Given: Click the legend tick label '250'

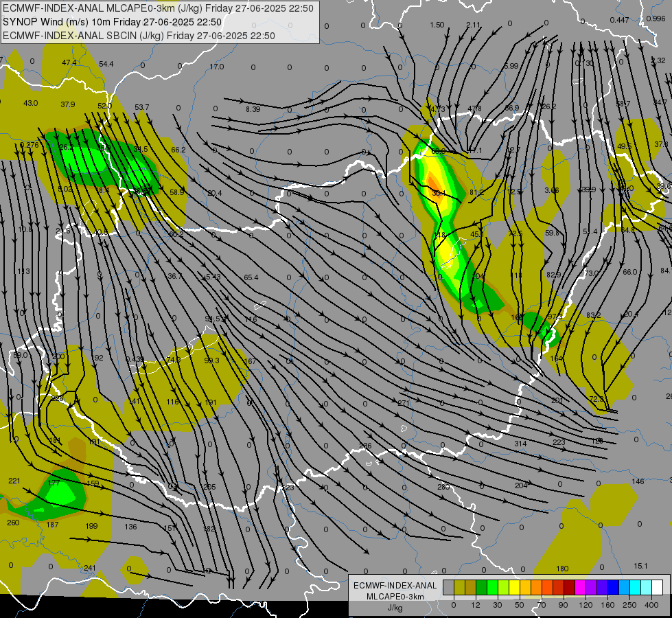Looking at the screenshot, I should (629, 605).
